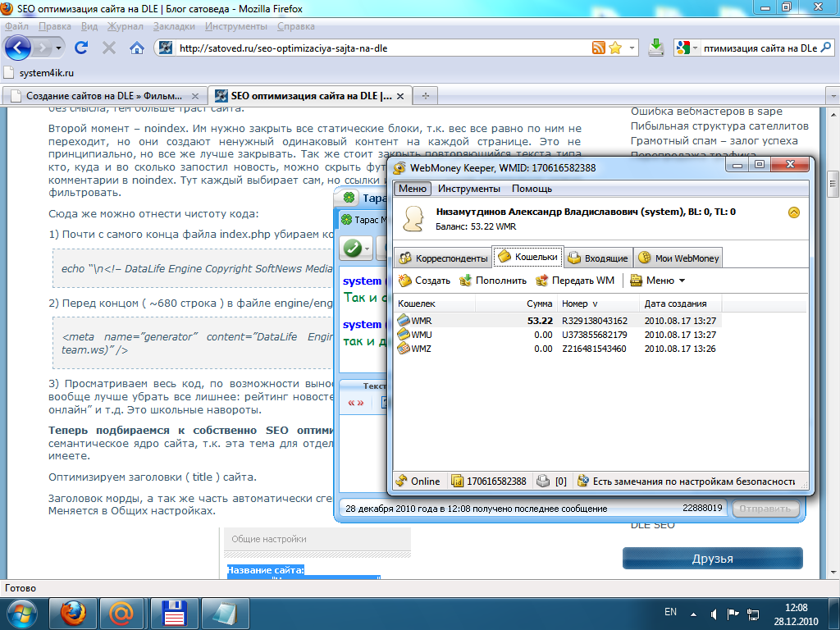Click Отправить button in chat window
The height and width of the screenshot is (630, 840).
coord(765,509)
